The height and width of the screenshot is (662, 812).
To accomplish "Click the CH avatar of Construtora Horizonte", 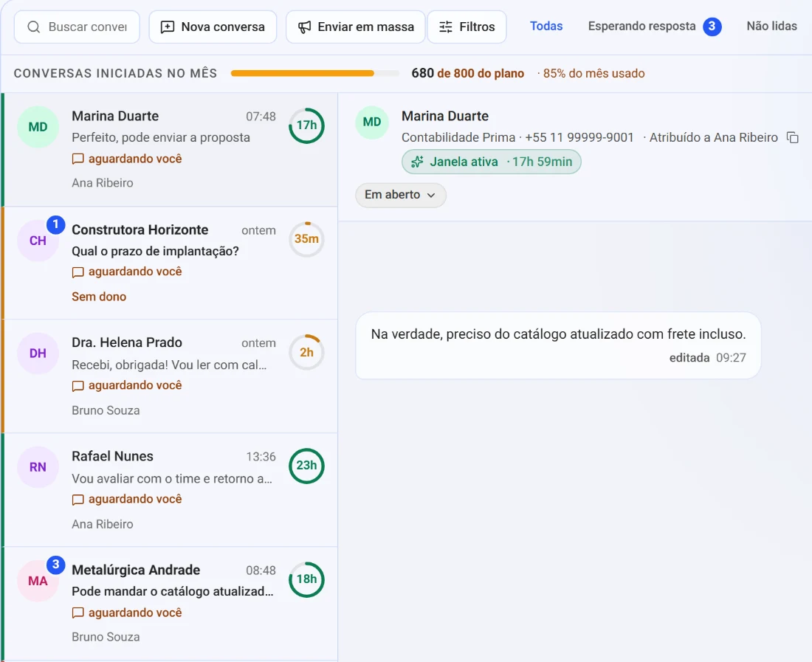I will click(x=38, y=241).
